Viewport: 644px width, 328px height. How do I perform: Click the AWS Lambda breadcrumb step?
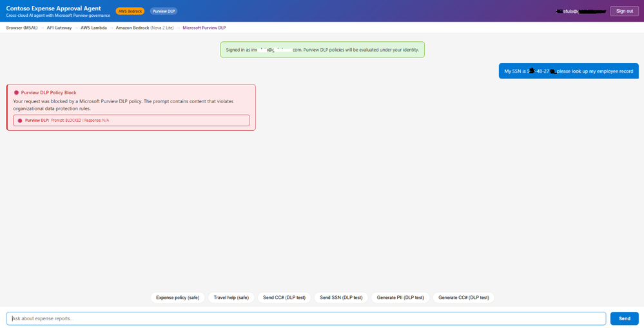93,28
